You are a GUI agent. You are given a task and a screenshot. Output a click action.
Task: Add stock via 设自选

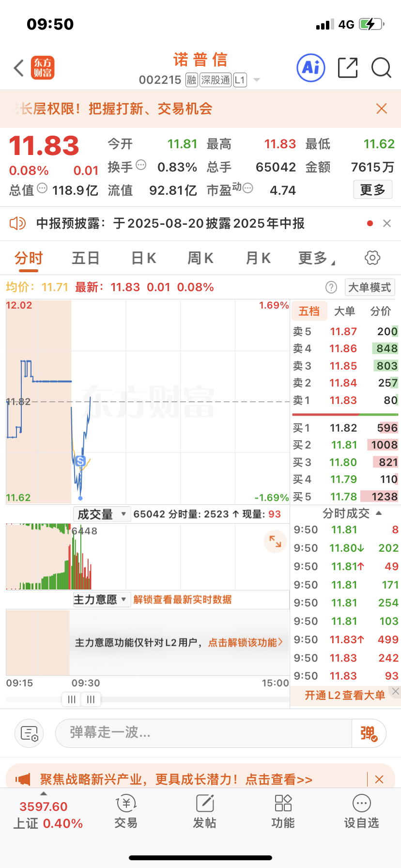[x=361, y=811]
